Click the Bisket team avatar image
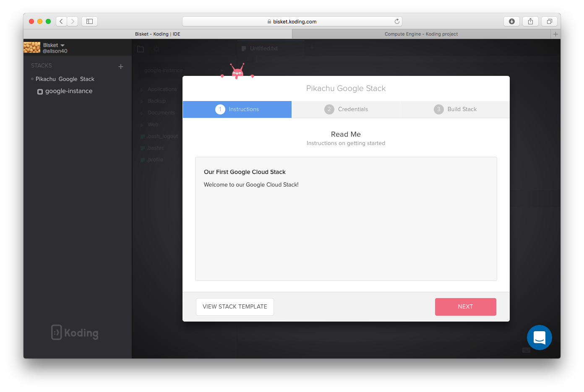The image size is (584, 392). [32, 47]
